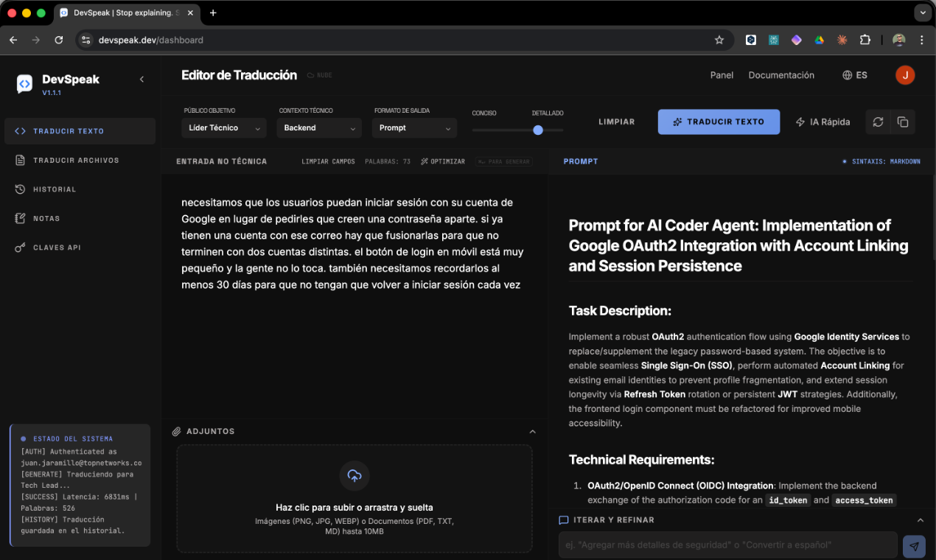Click inside the non-technical input text area
The image size is (936, 560).
[354, 295]
